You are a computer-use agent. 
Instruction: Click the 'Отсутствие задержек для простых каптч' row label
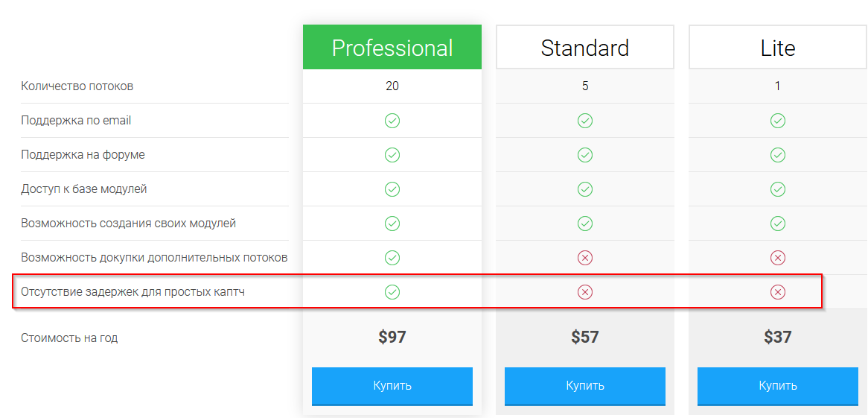point(133,291)
